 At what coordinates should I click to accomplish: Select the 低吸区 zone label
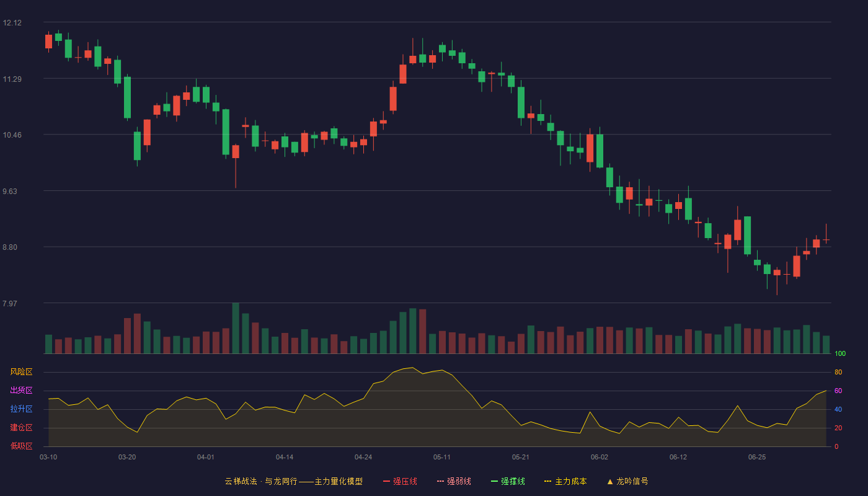point(21,446)
